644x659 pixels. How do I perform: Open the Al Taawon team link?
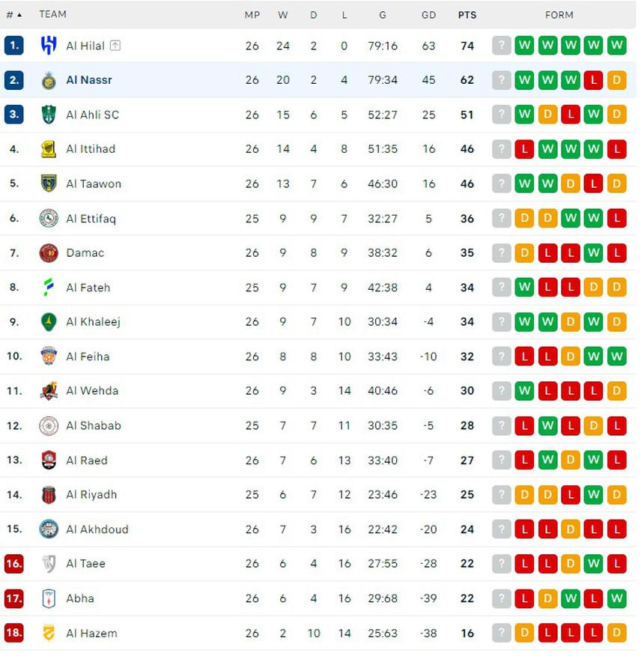pyautogui.click(x=94, y=183)
